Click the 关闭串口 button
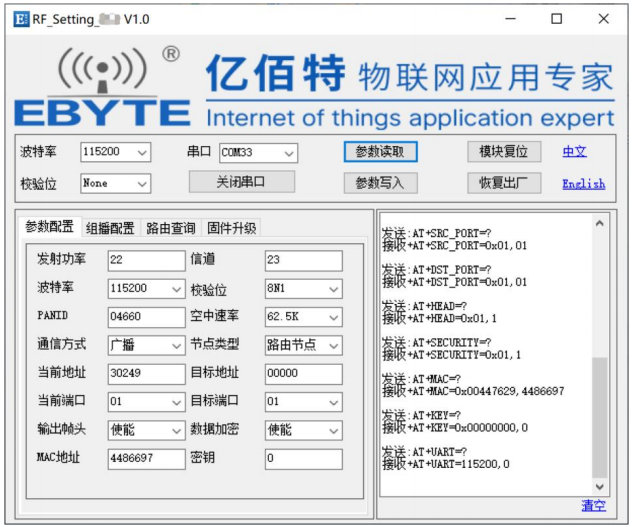The image size is (633, 527). [241, 182]
